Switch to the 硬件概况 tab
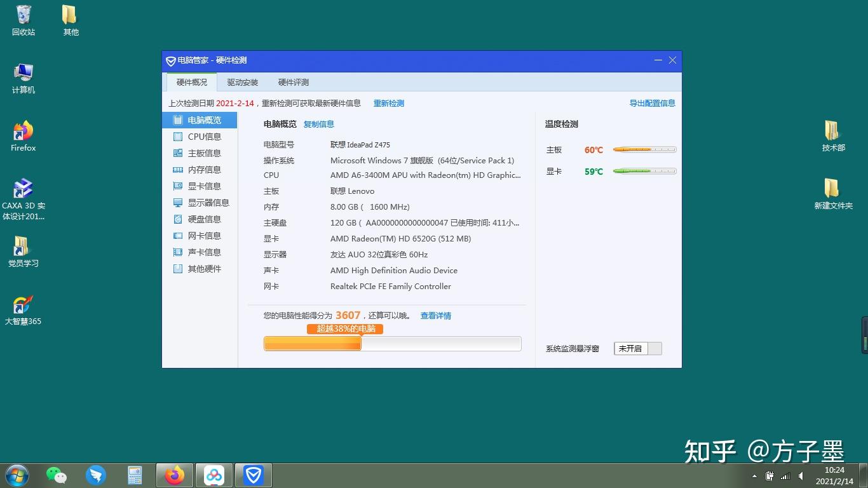 tap(192, 83)
